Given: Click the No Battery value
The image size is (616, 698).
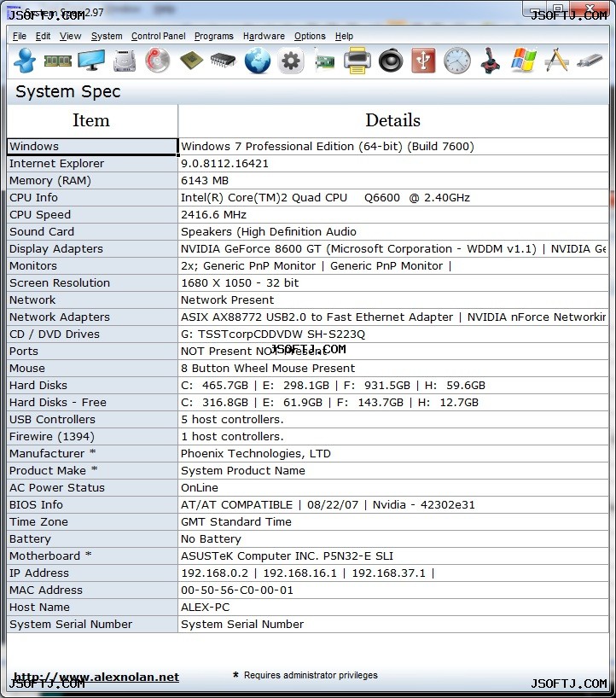Looking at the screenshot, I should tap(211, 538).
